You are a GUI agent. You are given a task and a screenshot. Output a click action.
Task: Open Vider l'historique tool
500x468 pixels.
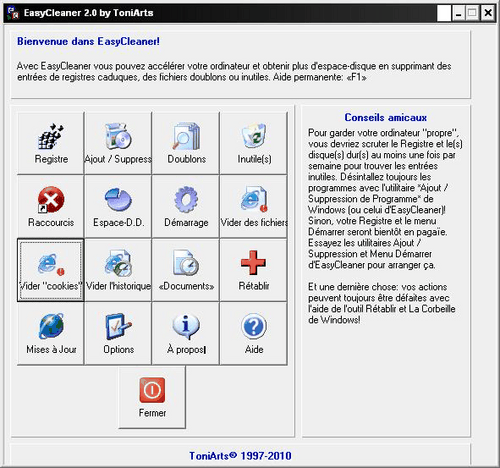(x=118, y=270)
